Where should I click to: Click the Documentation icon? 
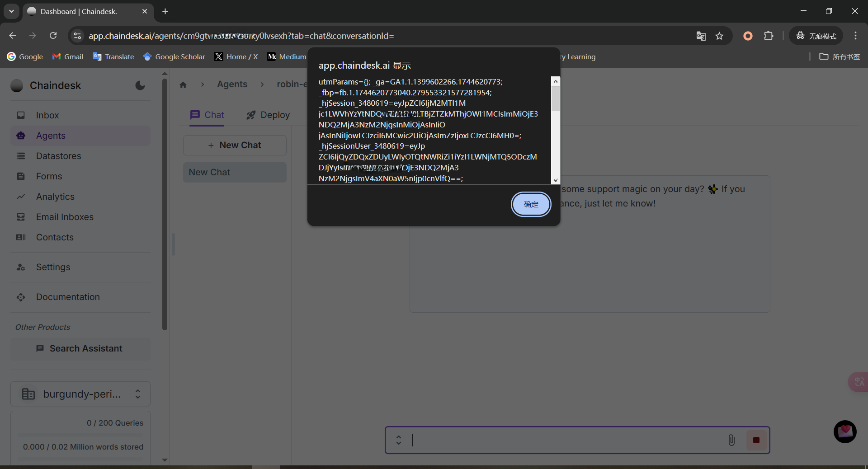[x=21, y=297]
